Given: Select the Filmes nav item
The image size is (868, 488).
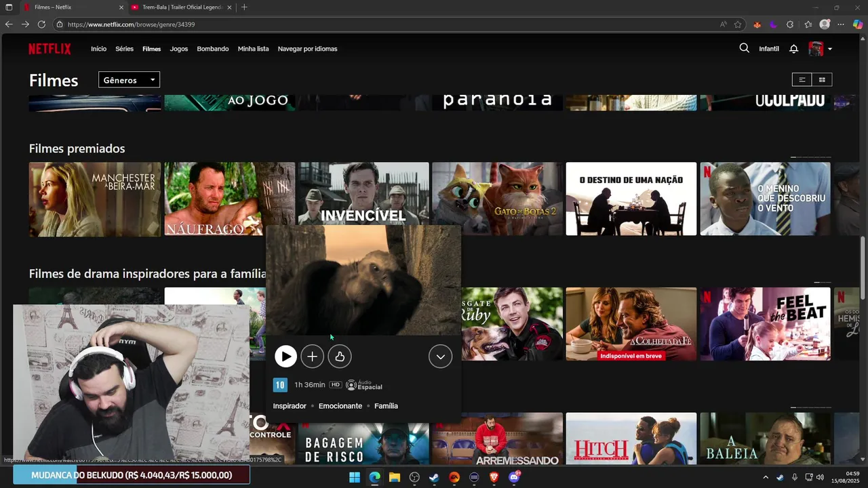Looking at the screenshot, I should [152, 49].
